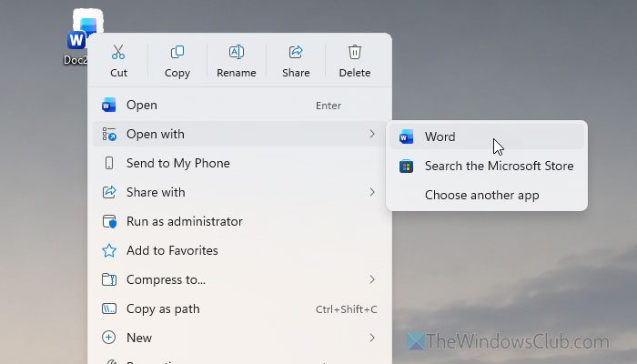637x364 pixels.
Task: Click the Rename icon
Action: (x=237, y=52)
